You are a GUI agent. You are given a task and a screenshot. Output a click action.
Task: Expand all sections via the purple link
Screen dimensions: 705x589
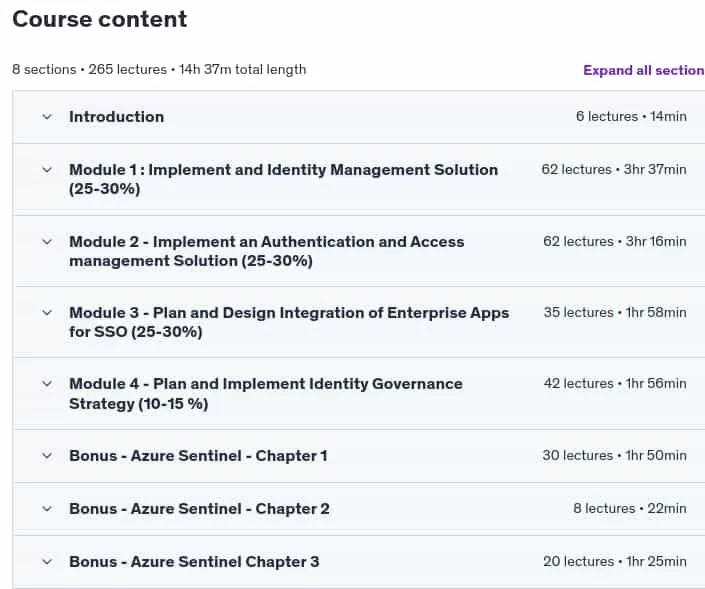pos(644,70)
